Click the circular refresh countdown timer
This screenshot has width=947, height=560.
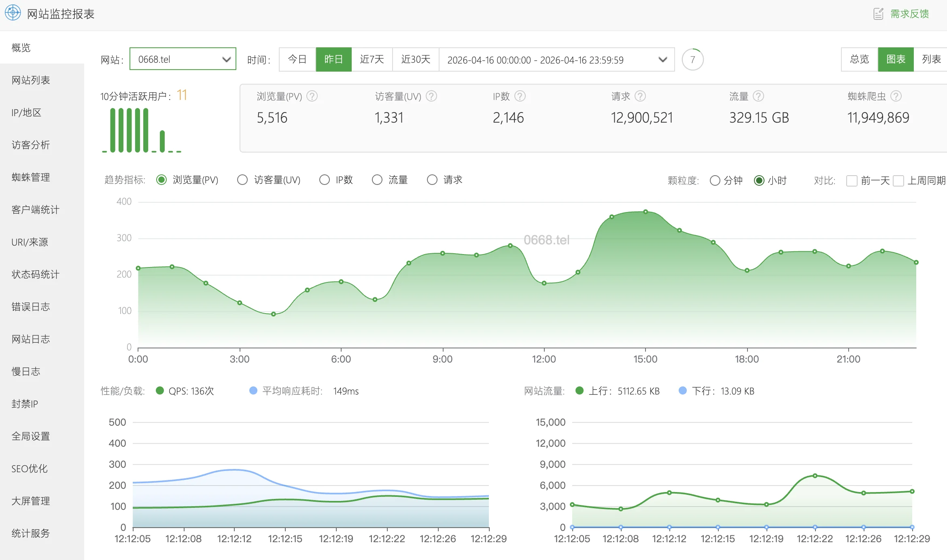(x=692, y=59)
